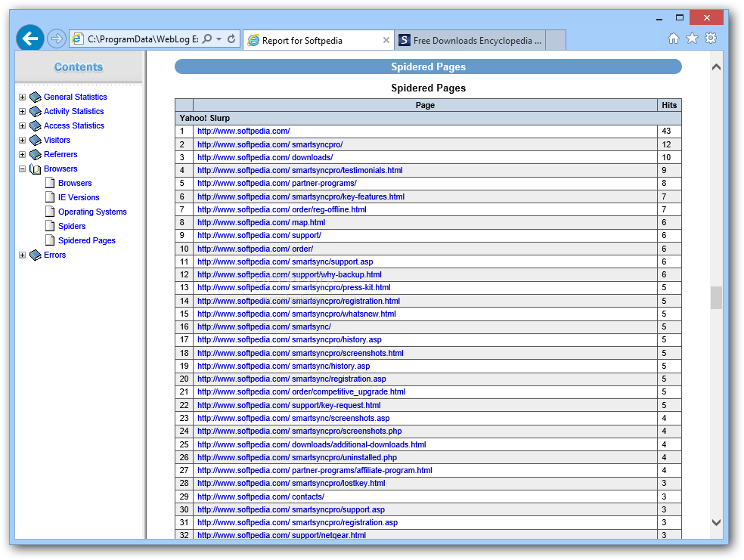
Task: Close the Report for Softpedia tab
Action: click(x=386, y=40)
